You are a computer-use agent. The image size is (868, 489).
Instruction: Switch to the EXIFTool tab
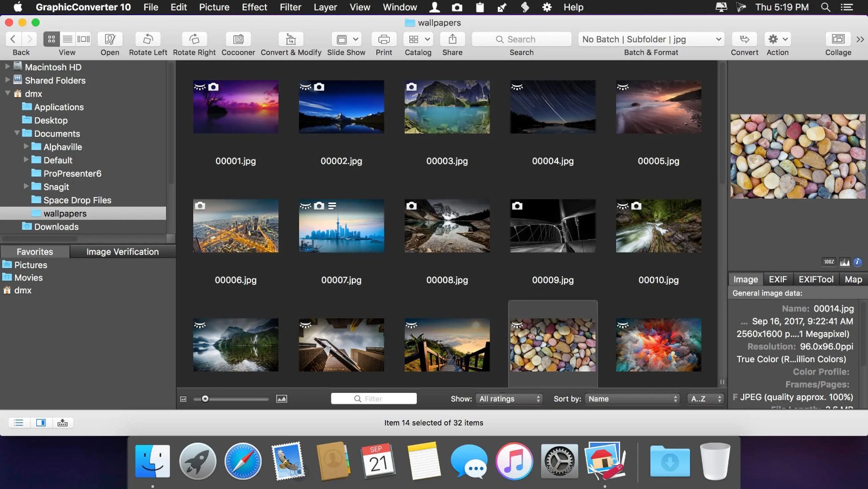(816, 280)
